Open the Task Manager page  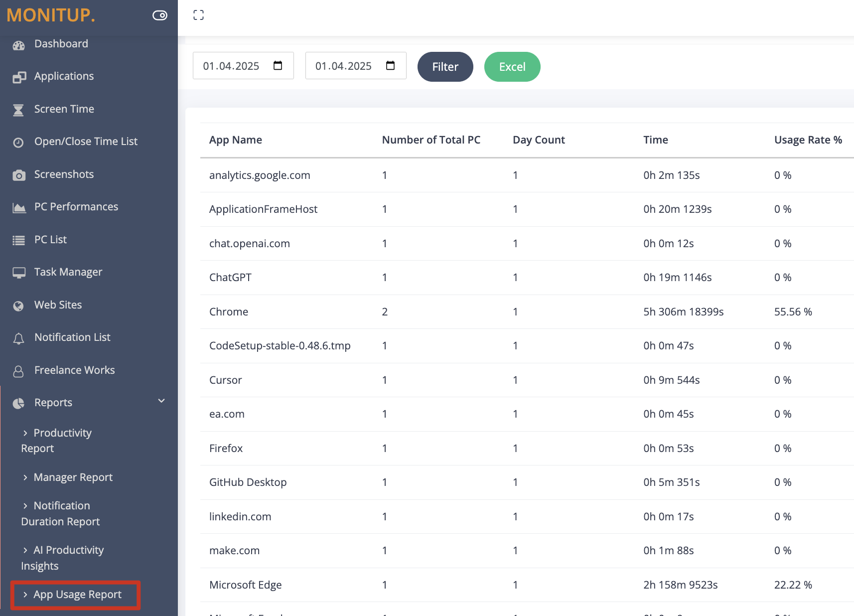68,272
